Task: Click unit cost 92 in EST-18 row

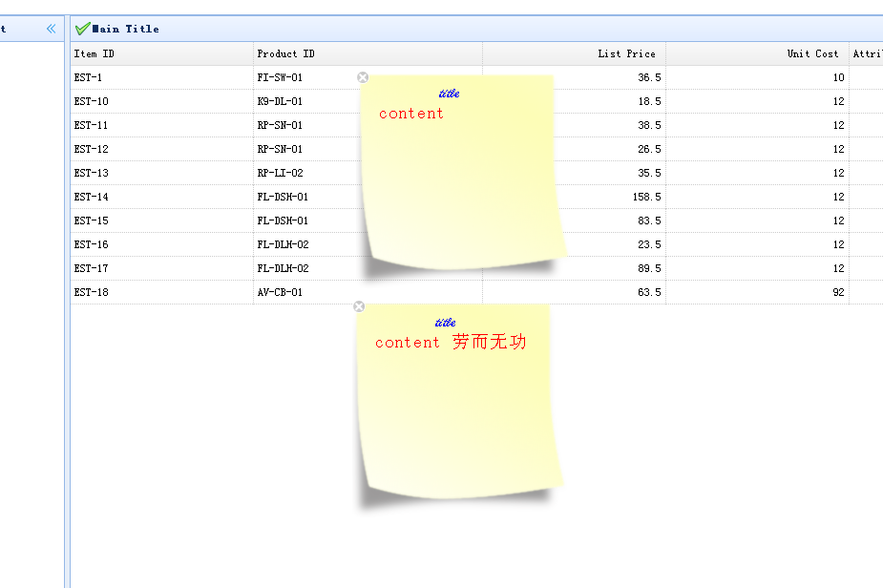Action: [x=838, y=292]
